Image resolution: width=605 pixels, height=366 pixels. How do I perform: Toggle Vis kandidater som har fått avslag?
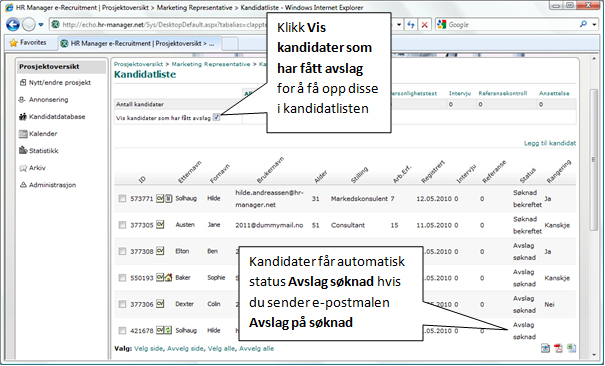pyautogui.click(x=216, y=117)
